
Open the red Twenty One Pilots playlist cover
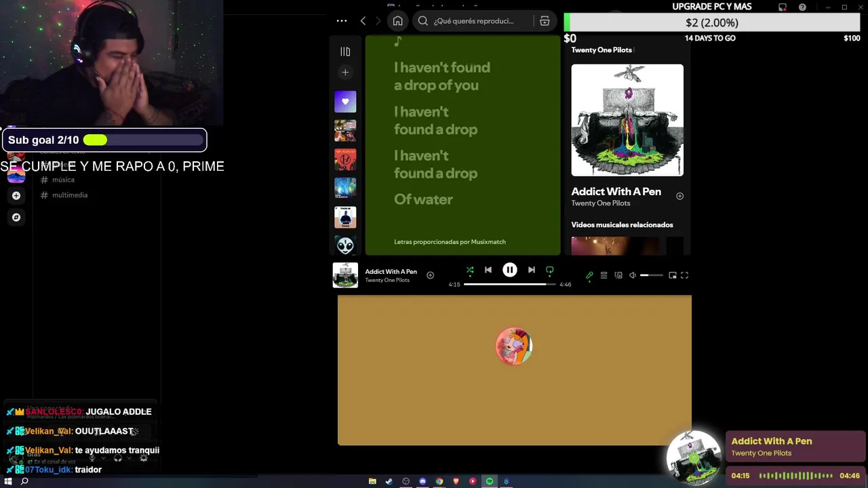[345, 159]
